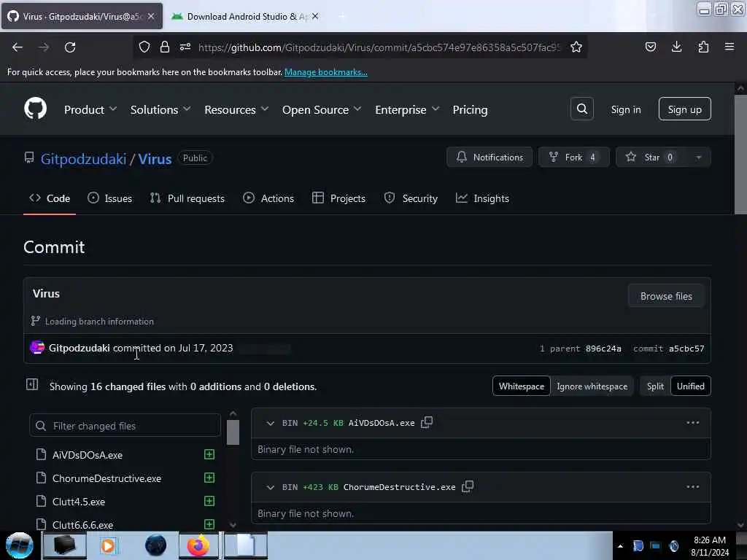
Task: Click the file tree scrollbar thumb
Action: click(233, 432)
